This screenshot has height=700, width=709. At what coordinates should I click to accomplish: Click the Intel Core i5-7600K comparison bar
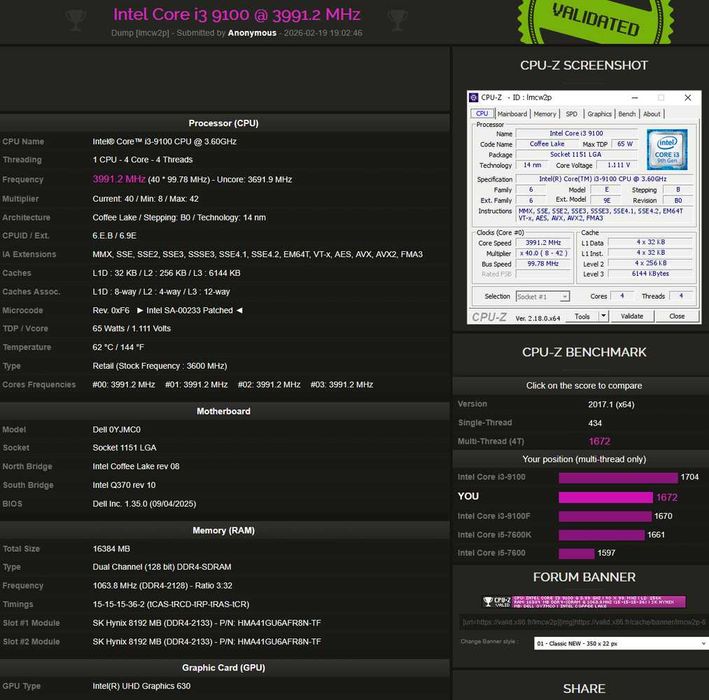coord(601,535)
